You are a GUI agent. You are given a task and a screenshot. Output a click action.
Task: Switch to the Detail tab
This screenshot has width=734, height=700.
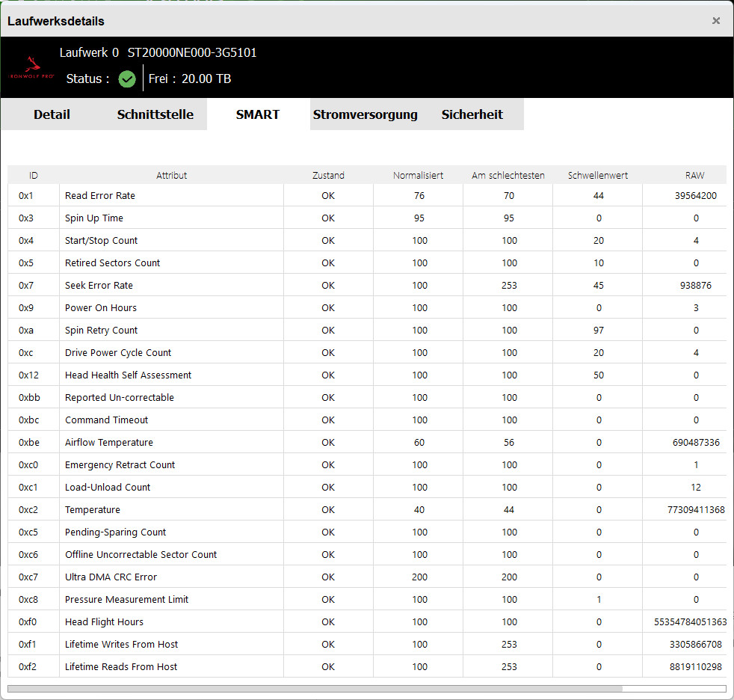click(x=52, y=114)
